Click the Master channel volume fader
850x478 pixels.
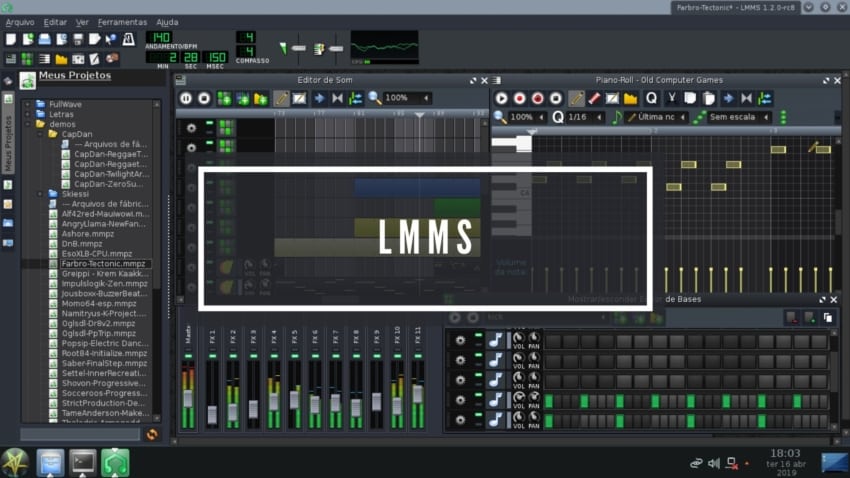click(x=187, y=398)
